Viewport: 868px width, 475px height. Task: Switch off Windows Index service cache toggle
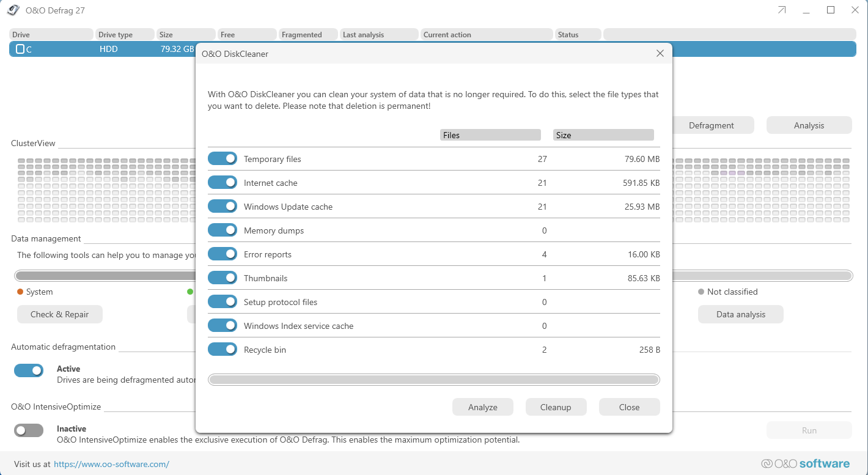coord(223,326)
